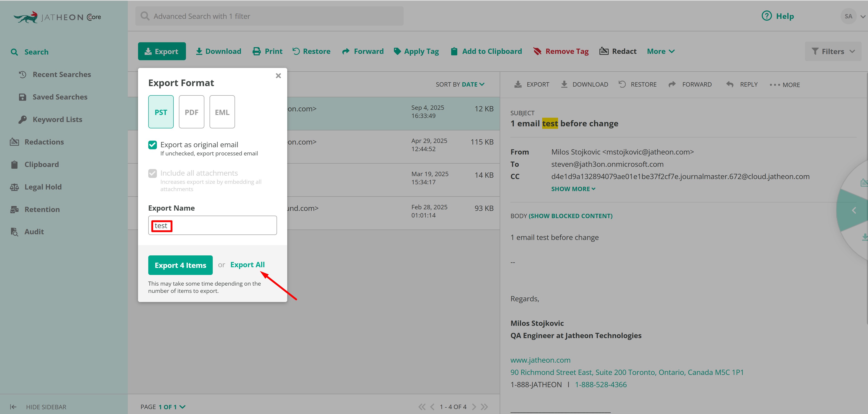Click HIDE SIDEBAR text
868x414 pixels.
pos(46,407)
